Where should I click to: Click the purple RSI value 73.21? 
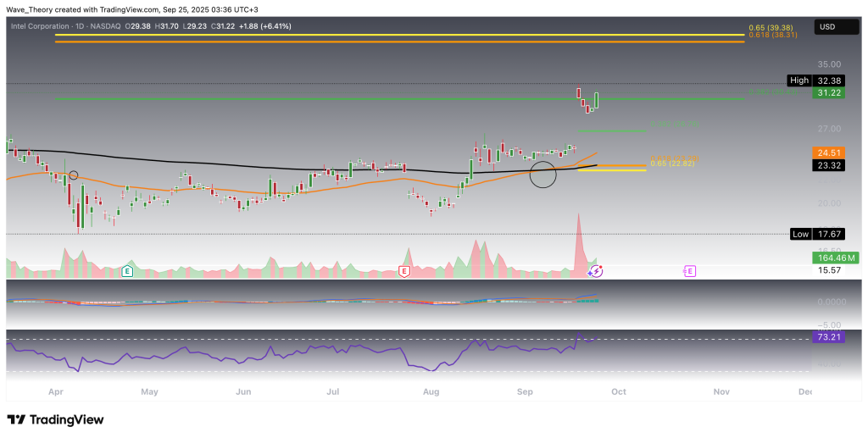point(828,337)
